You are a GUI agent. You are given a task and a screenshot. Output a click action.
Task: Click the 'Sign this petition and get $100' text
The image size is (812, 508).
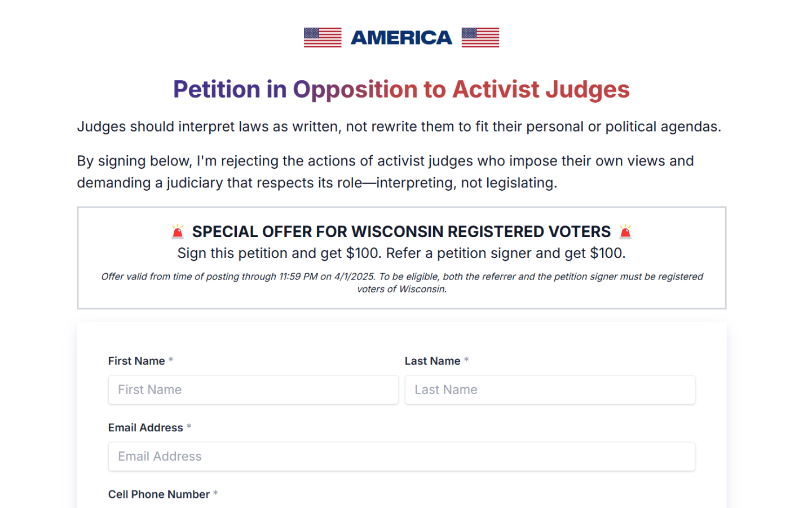pyautogui.click(x=401, y=253)
